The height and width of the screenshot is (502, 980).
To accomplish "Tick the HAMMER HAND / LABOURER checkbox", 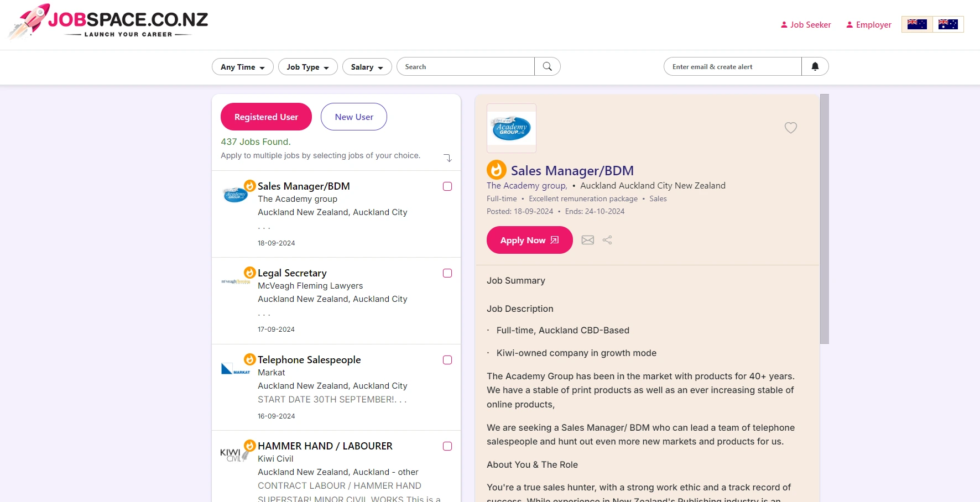I will pyautogui.click(x=447, y=446).
